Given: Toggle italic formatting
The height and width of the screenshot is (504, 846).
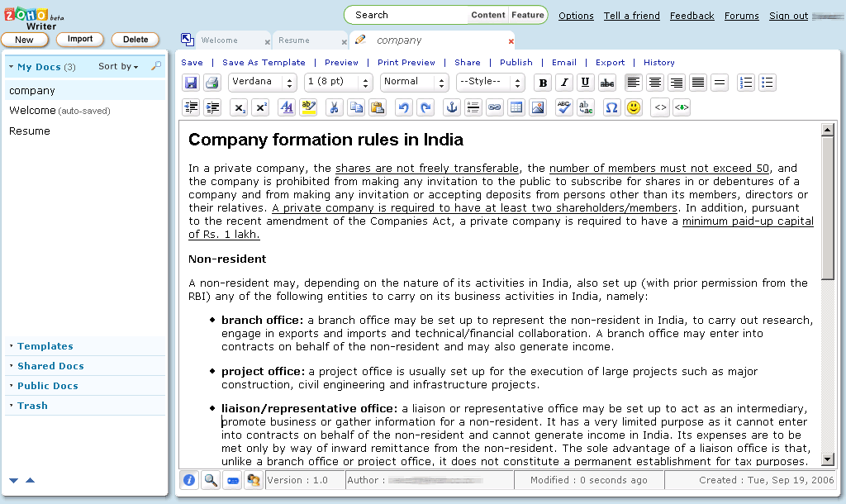Looking at the screenshot, I should tap(564, 83).
